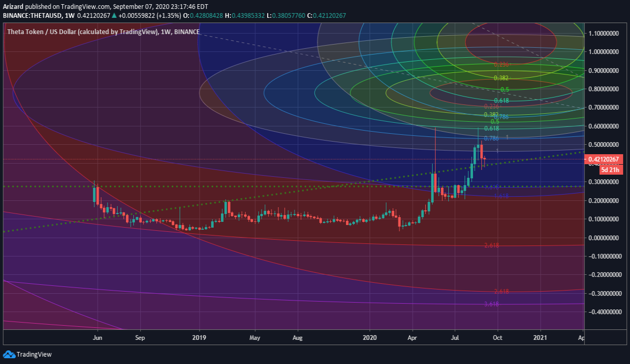The image size is (630, 364).
Task: Click the Jul label on time axis
Action: coord(455,338)
